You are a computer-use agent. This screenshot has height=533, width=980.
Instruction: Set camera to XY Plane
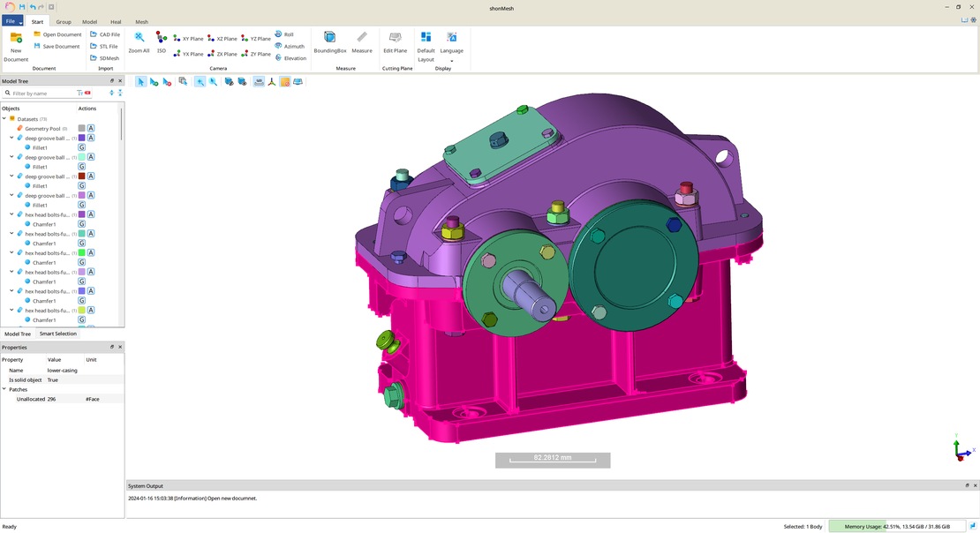click(x=188, y=39)
